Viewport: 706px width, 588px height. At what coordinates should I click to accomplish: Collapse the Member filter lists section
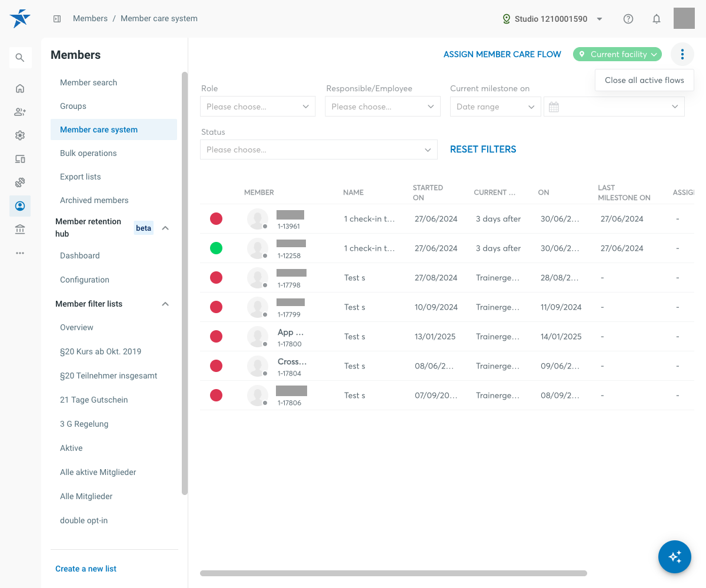click(165, 304)
